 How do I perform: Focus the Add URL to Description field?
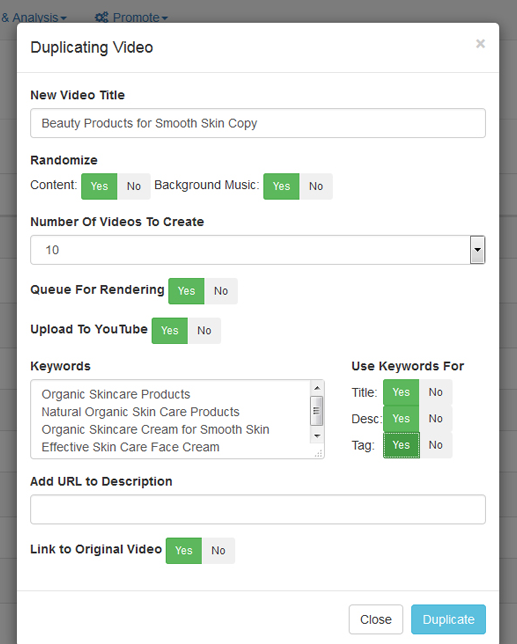point(258,510)
